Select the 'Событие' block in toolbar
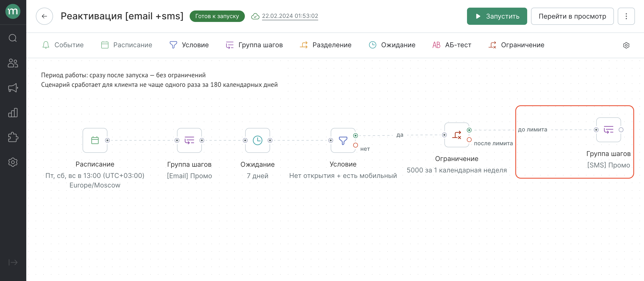The height and width of the screenshot is (281, 644). pyautogui.click(x=63, y=45)
